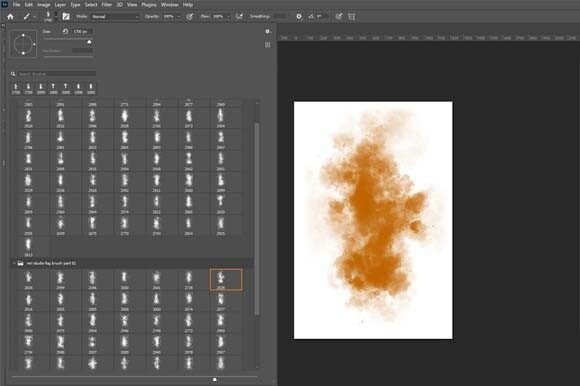The height and width of the screenshot is (386, 580).
Task: Collapse the fog brush part folder group
Action: pos(14,263)
